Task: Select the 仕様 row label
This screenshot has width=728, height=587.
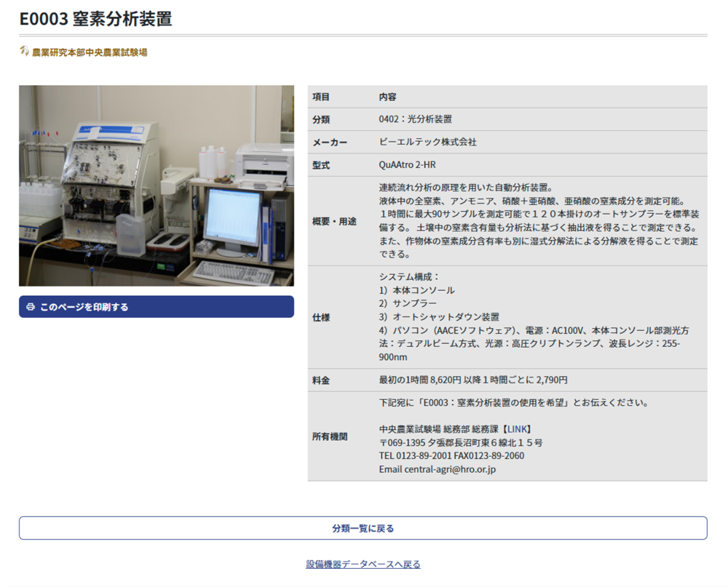Action: pos(321,317)
